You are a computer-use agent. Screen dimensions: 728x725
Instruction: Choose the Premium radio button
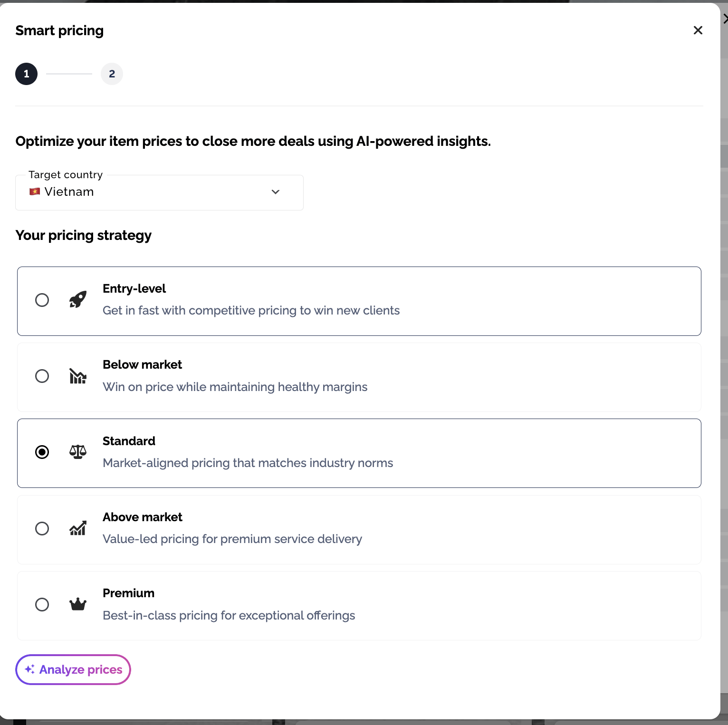point(42,605)
